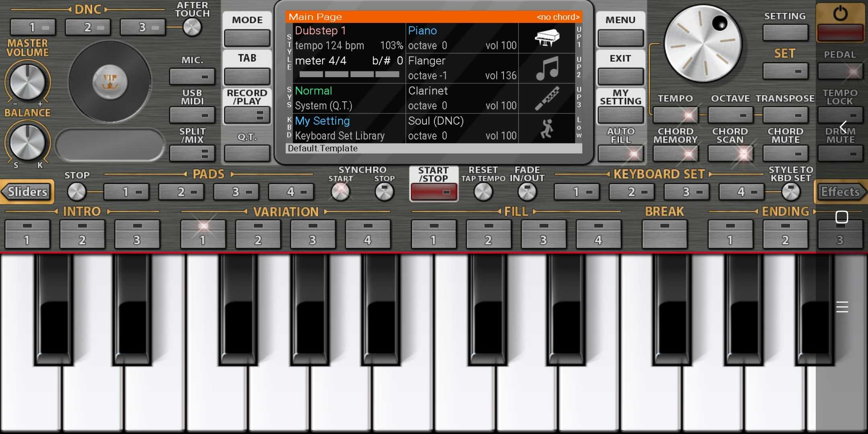Select Keyboard Set 2 button
The width and height of the screenshot is (868, 434).
tap(631, 192)
